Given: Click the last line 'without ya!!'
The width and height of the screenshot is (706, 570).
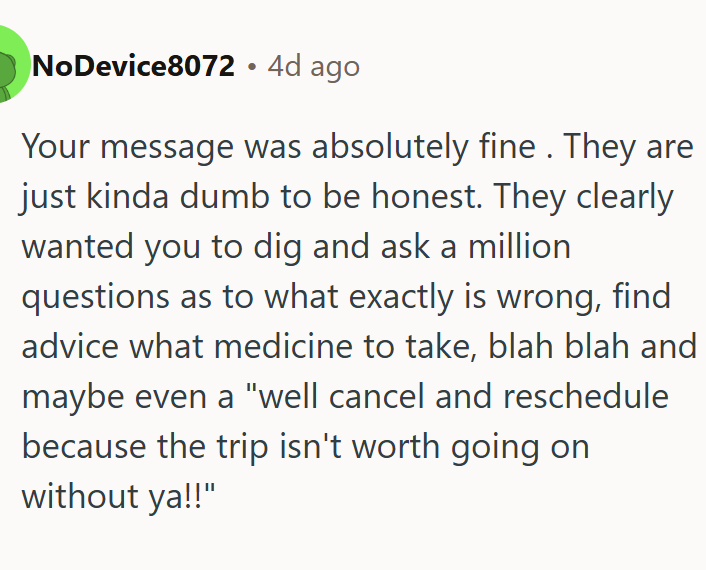Looking at the screenshot, I should 119,496.
